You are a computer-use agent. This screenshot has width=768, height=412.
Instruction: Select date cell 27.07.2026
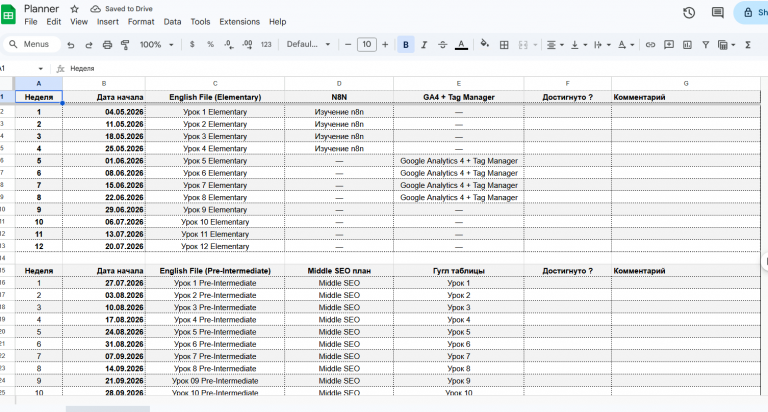104,283
